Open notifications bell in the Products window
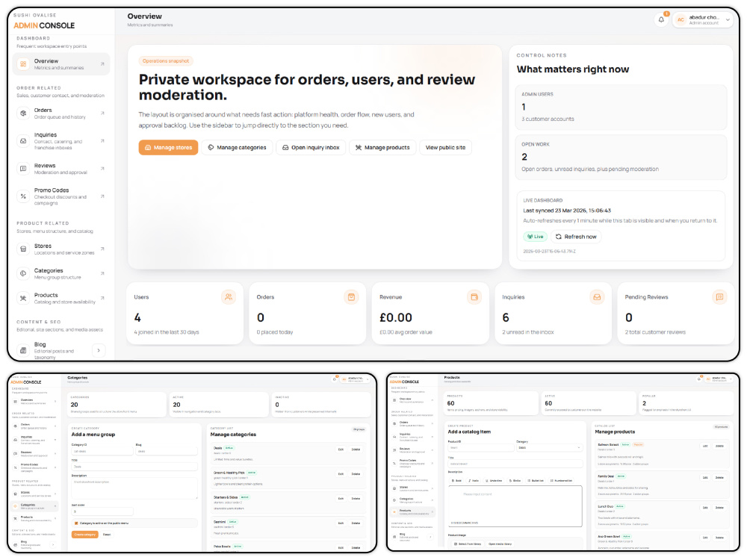 699,379
